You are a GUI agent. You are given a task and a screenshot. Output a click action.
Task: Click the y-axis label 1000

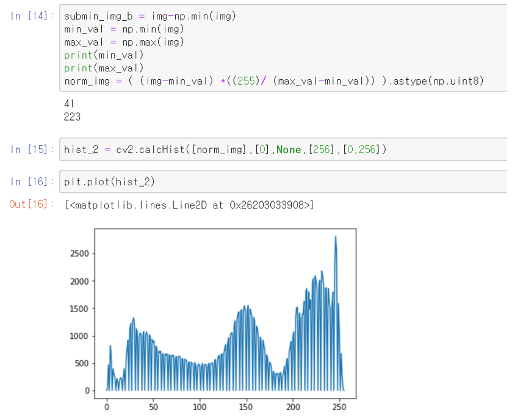point(79,336)
